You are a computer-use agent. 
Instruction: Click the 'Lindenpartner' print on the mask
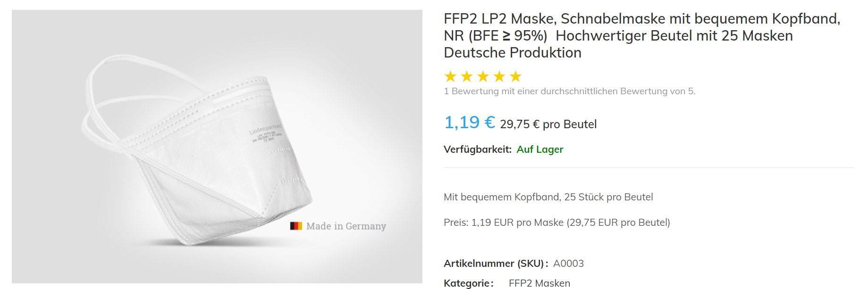[x=265, y=129]
